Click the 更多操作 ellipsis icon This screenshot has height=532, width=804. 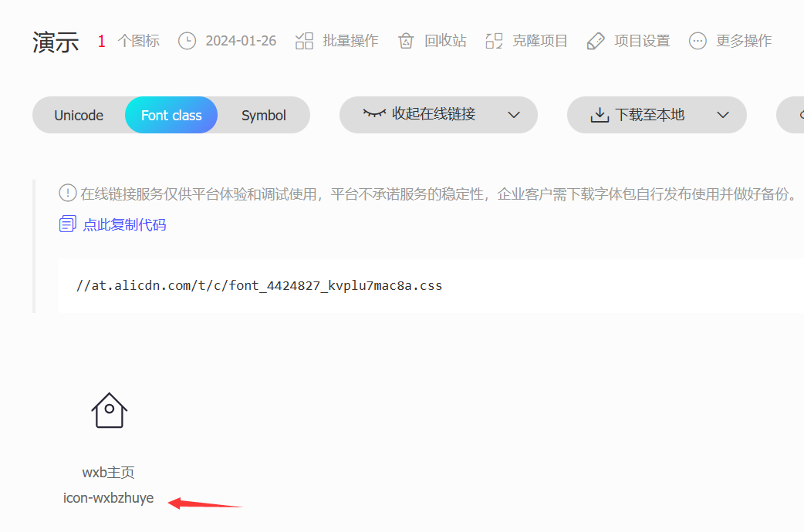(698, 41)
